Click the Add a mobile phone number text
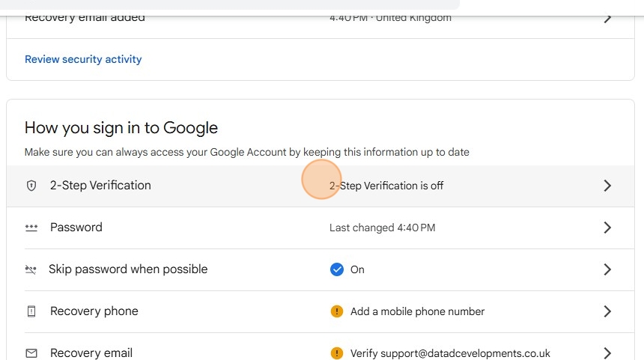This screenshot has height=360, width=644. 417,311
